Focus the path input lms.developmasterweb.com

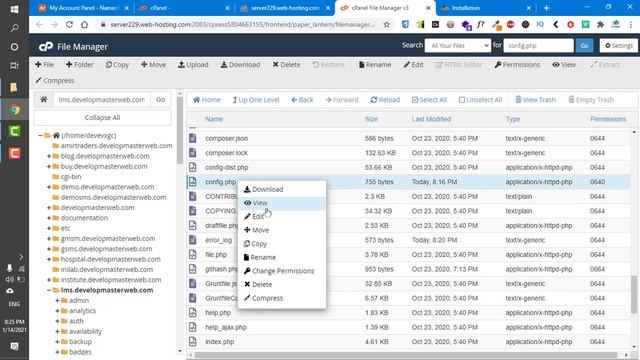click(102, 99)
